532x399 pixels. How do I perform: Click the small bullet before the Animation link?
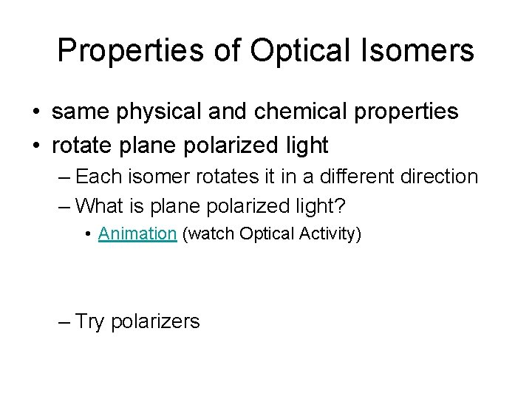pos(88,235)
